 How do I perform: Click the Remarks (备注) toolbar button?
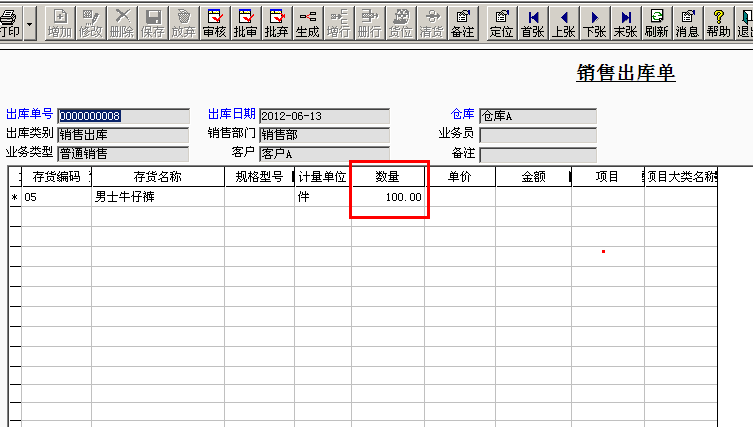pos(462,23)
